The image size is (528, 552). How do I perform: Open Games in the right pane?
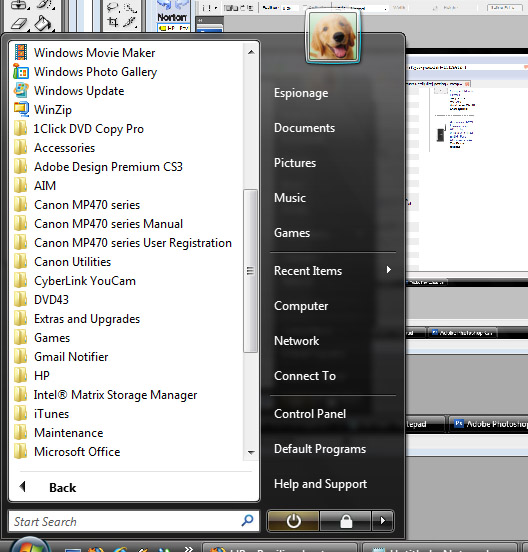click(x=292, y=233)
